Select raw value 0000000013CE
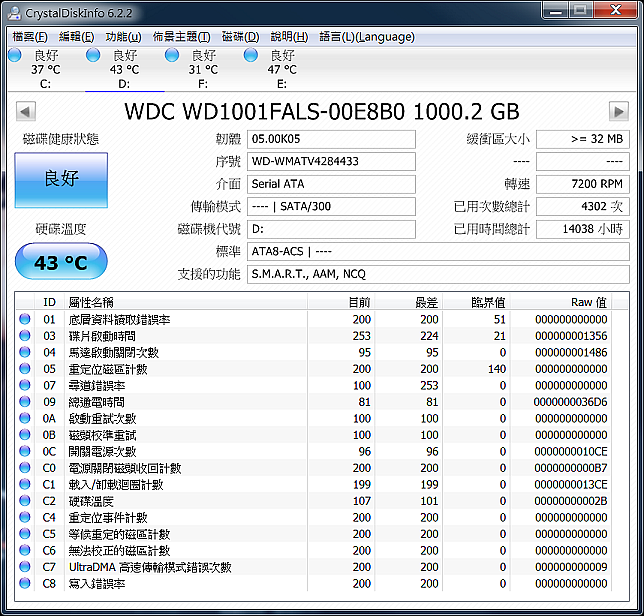 point(571,485)
